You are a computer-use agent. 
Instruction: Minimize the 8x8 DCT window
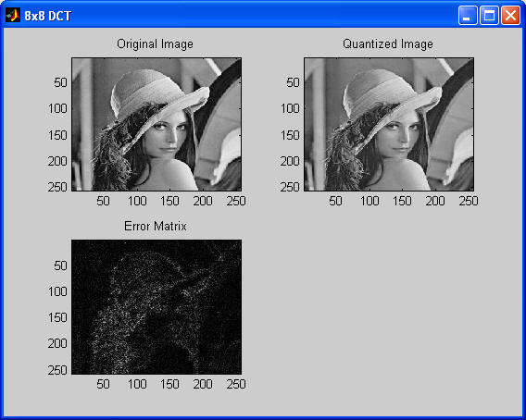coord(468,16)
